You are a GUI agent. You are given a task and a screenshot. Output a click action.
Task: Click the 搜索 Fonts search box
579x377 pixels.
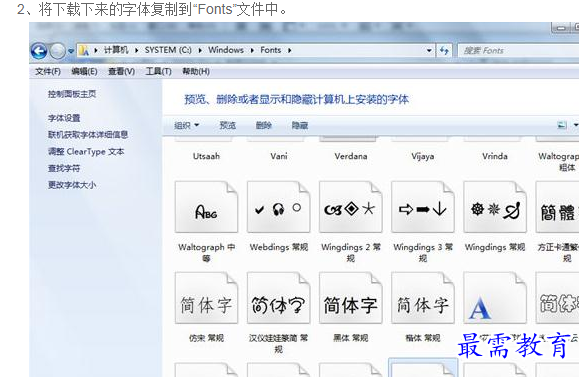[518, 51]
